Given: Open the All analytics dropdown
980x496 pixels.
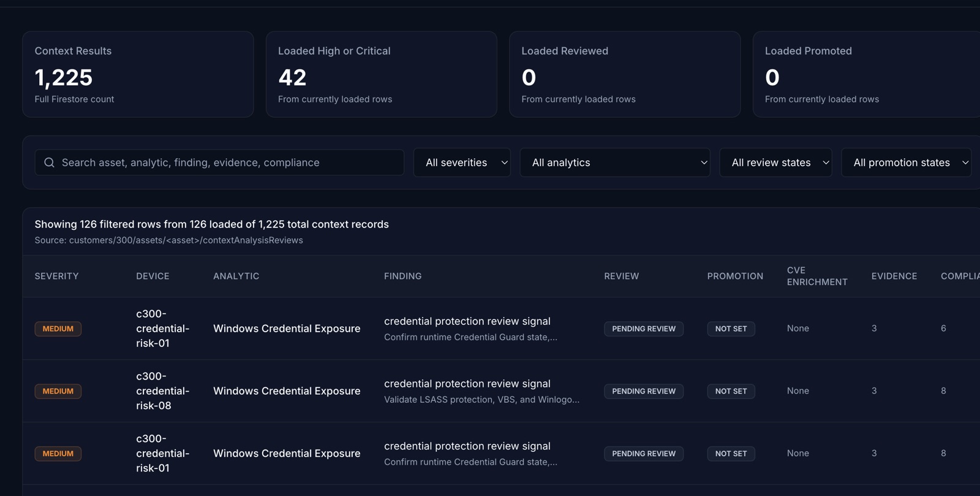Looking at the screenshot, I should pos(615,162).
